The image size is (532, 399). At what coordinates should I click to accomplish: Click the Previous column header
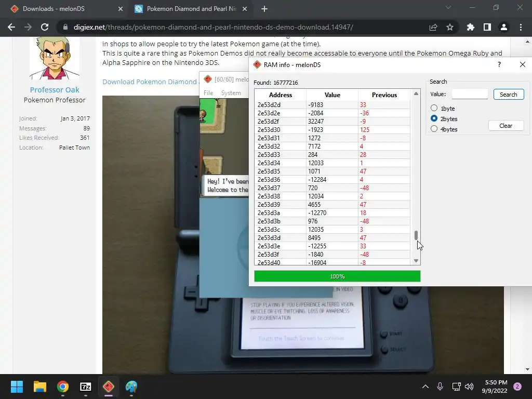[384, 95]
